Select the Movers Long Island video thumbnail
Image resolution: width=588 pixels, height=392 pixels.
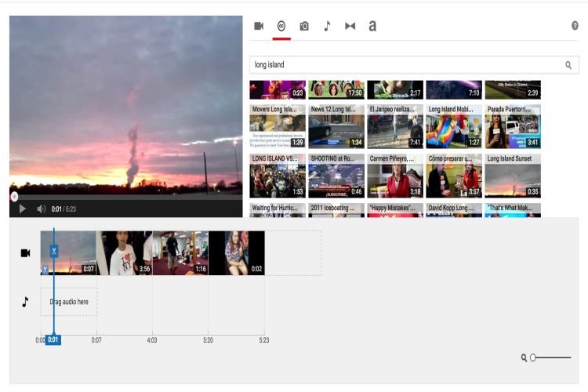coord(278,126)
